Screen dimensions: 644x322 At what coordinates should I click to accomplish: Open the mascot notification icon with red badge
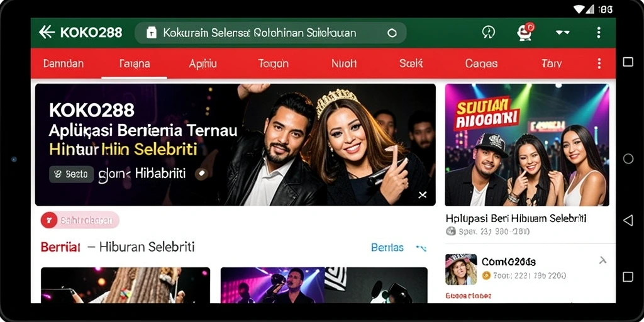525,31
